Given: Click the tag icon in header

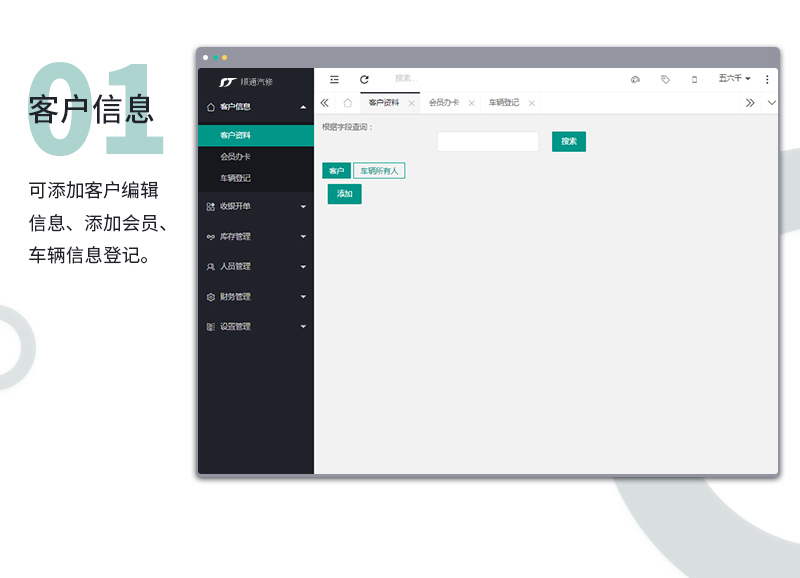Looking at the screenshot, I should tap(665, 80).
